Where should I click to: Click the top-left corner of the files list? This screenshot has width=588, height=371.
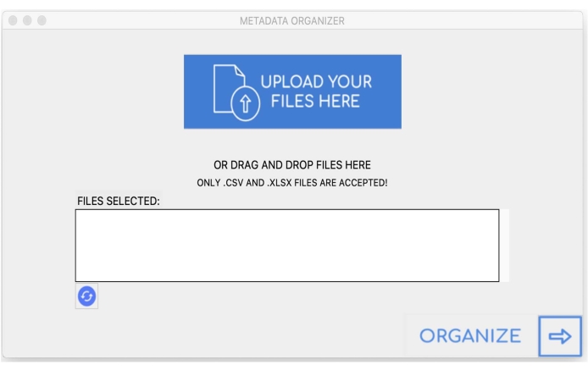(78, 212)
